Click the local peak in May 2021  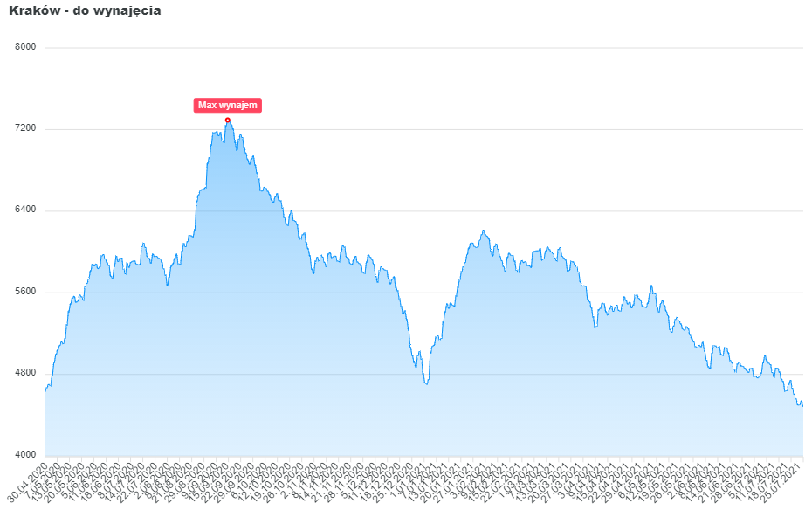(x=650, y=286)
